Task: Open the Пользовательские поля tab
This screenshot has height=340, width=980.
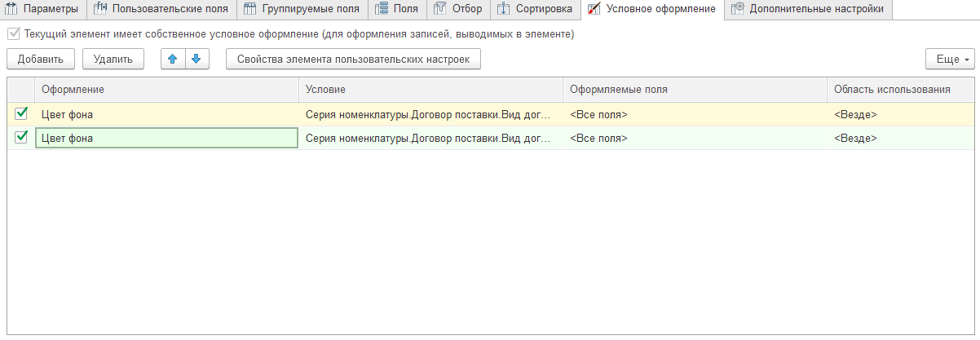Action: coord(162,10)
